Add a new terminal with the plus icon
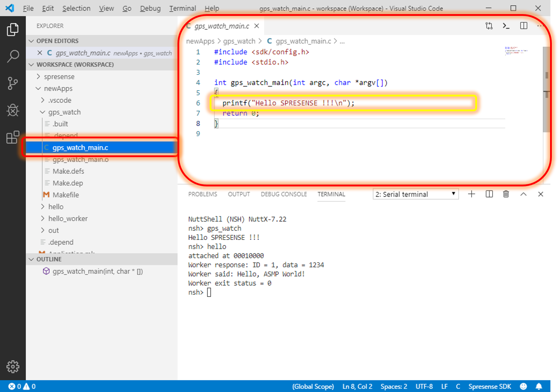The width and height of the screenshot is (558, 392). [471, 194]
